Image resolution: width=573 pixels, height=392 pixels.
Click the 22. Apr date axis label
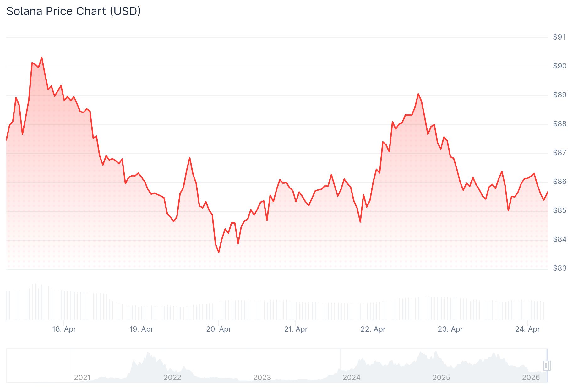373,329
